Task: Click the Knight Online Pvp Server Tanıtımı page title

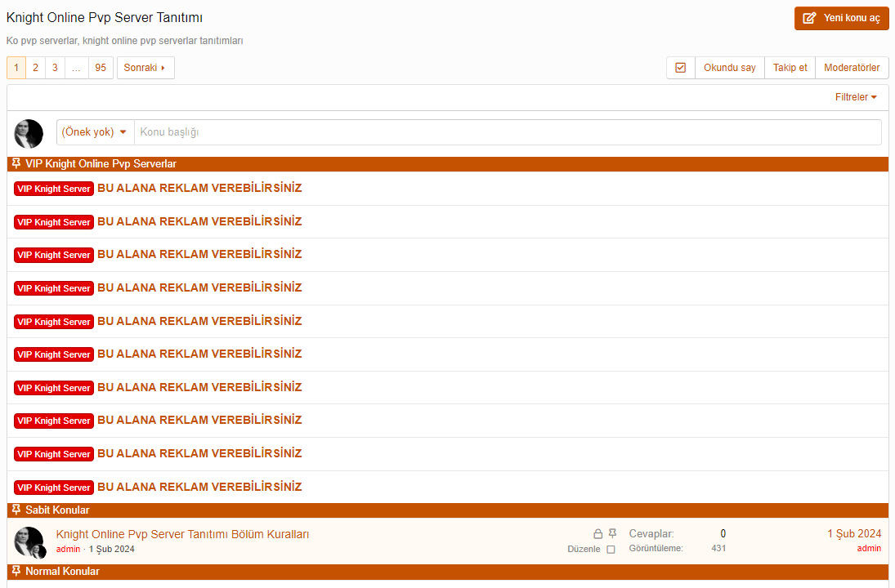Action: (x=105, y=18)
